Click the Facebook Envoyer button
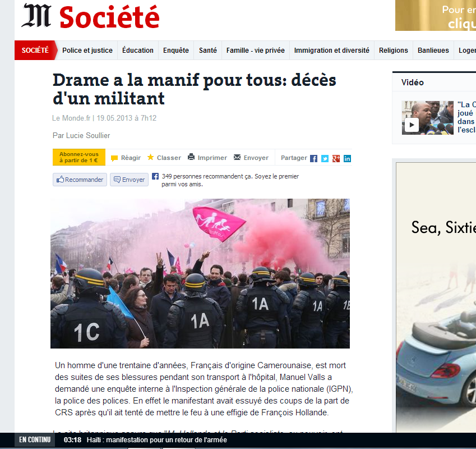 pyautogui.click(x=129, y=180)
